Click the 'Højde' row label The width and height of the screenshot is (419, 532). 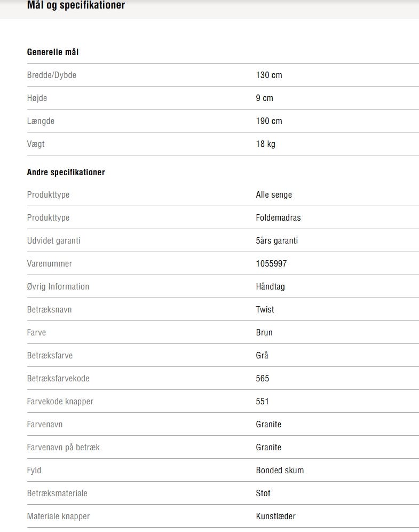coord(37,98)
